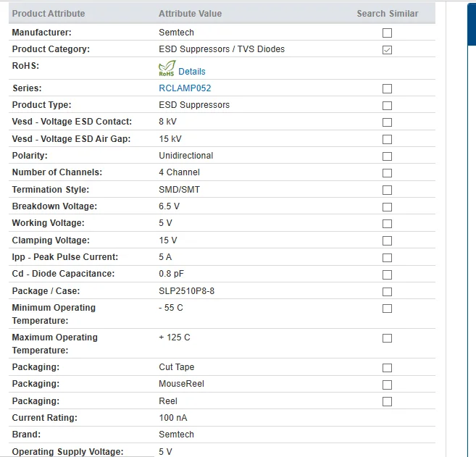476x457 pixels.
Task: Select the Maximum Operating Temperature checkbox
Action: (x=387, y=338)
